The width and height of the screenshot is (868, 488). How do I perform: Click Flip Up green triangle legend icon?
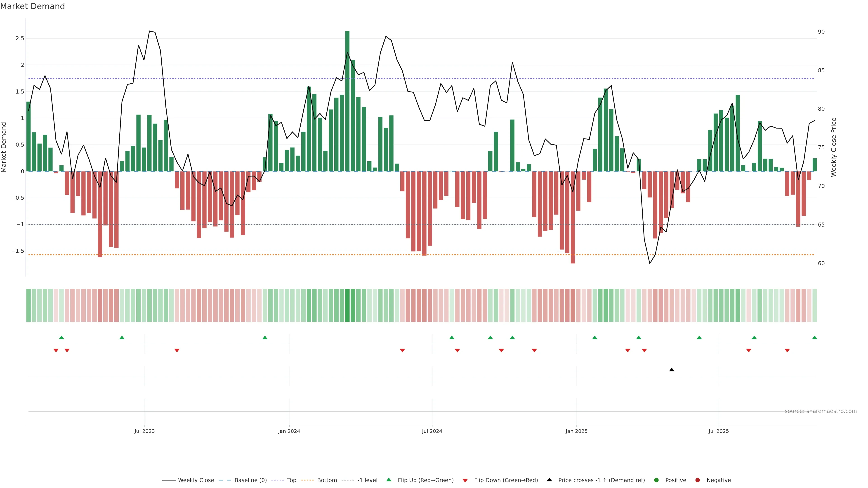pyautogui.click(x=389, y=480)
